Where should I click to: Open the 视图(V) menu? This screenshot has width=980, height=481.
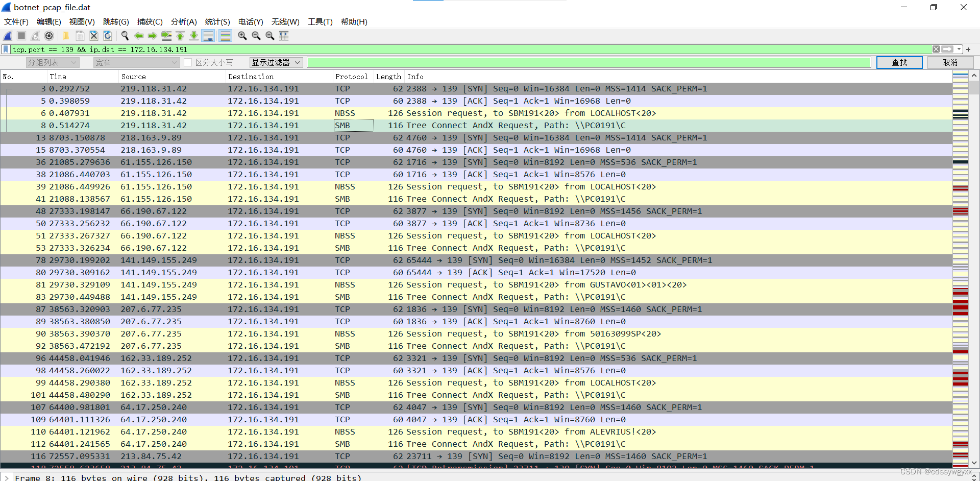coord(82,22)
